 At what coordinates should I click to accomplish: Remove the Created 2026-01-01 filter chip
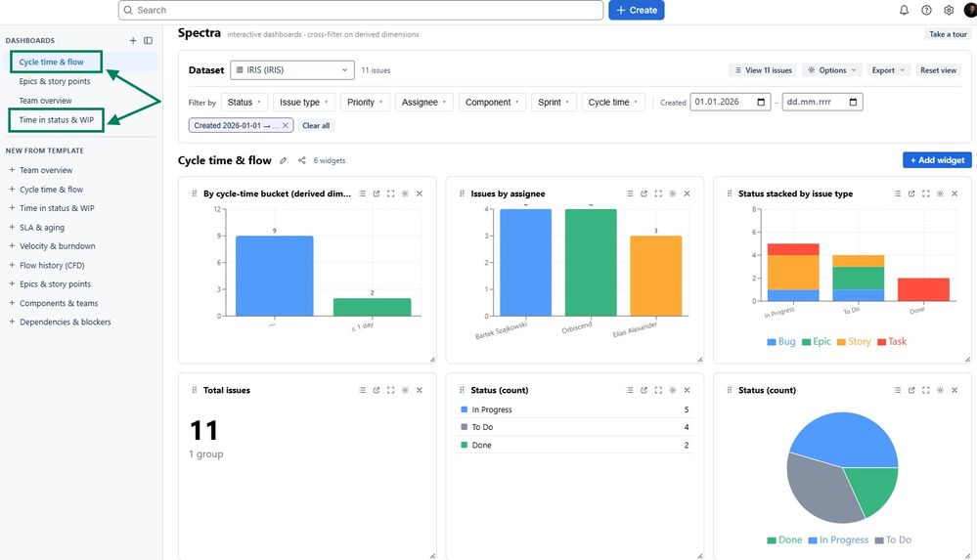click(x=286, y=126)
